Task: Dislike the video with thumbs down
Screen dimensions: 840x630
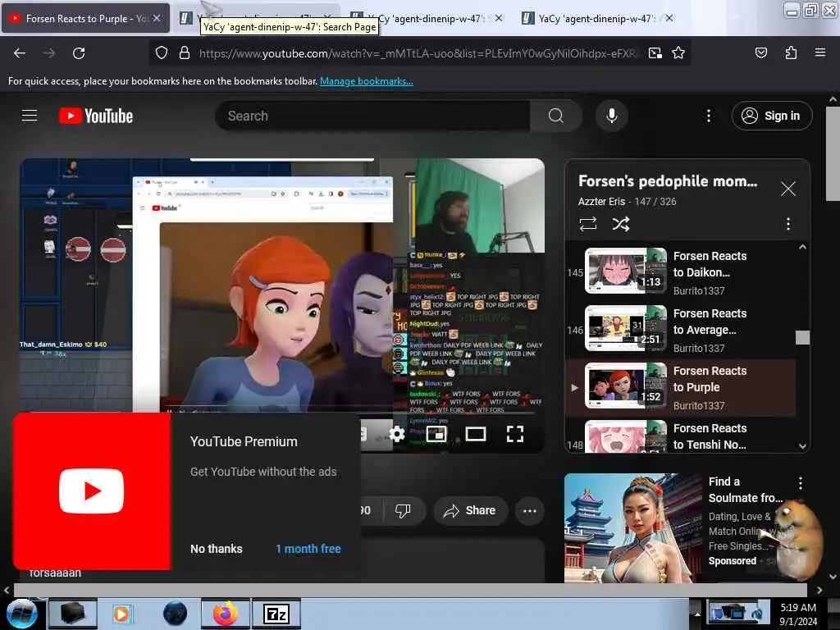Action: coord(404,510)
